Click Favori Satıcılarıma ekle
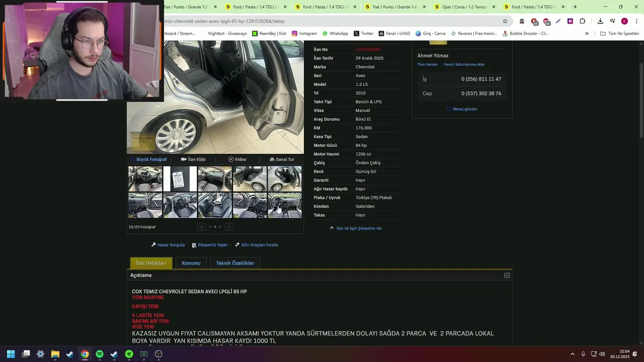Screen dimensions: 644x362 [464, 64]
